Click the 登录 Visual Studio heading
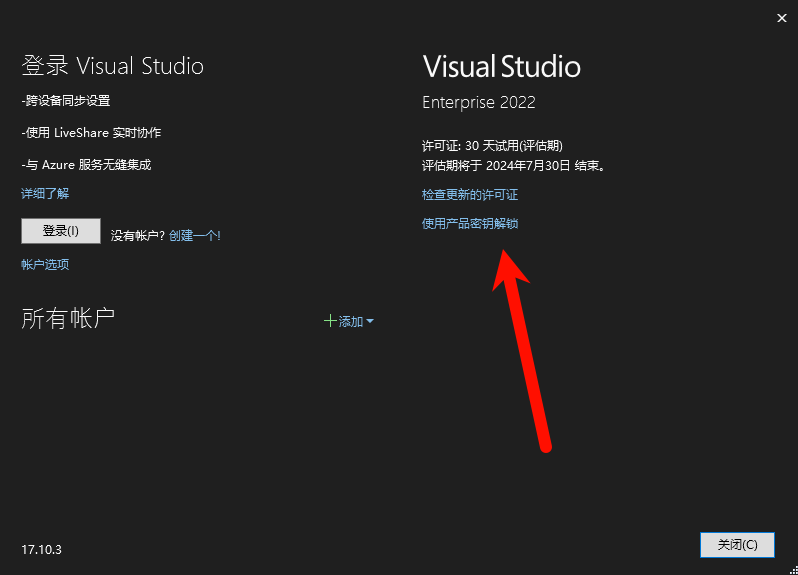Viewport: 798px width, 575px height. [x=112, y=66]
